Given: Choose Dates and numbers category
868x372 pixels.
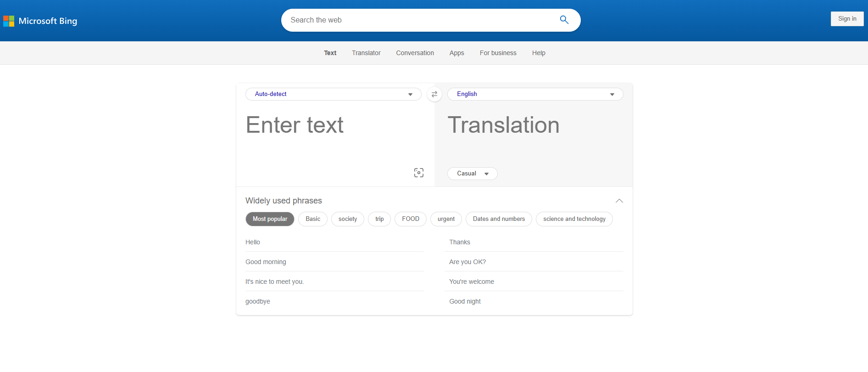Looking at the screenshot, I should coord(499,219).
